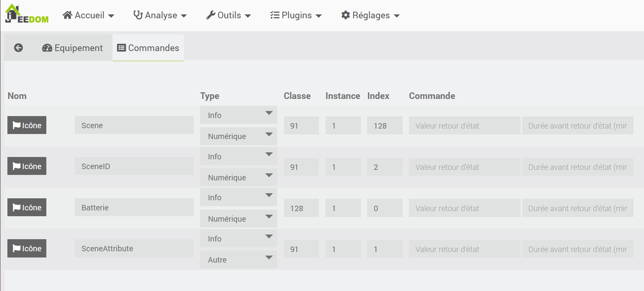Screen dimensions: 644x291
Task: Click the Classe field showing 128
Action: point(301,208)
